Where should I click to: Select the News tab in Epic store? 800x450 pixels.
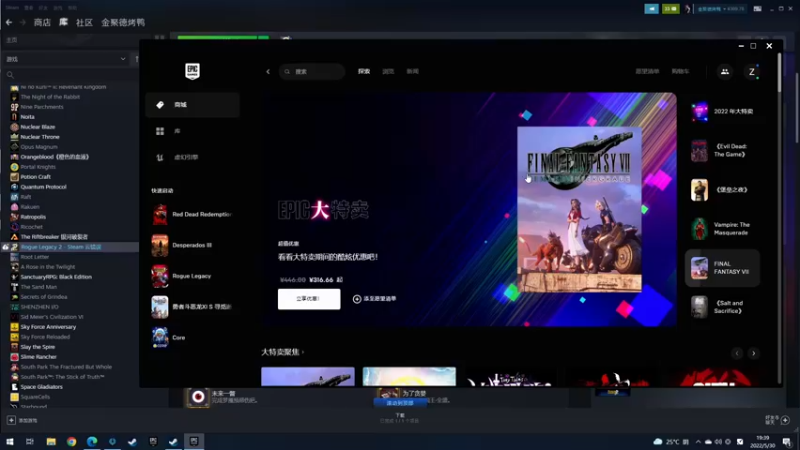412,71
